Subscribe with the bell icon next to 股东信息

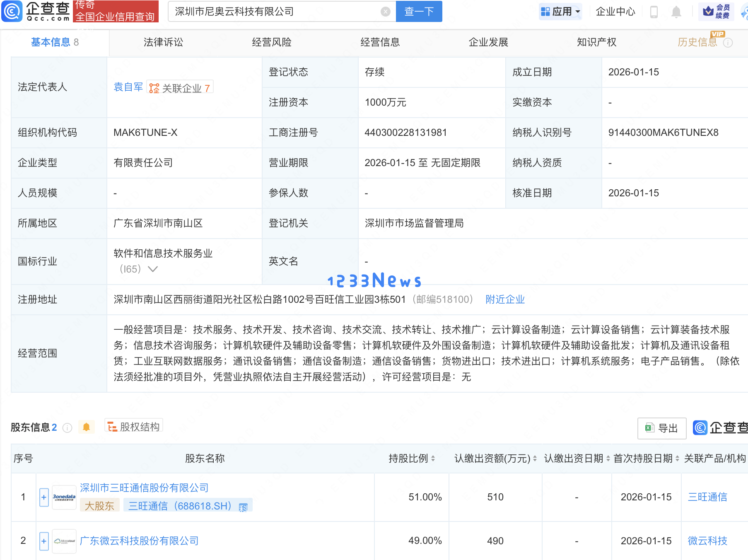pos(86,427)
